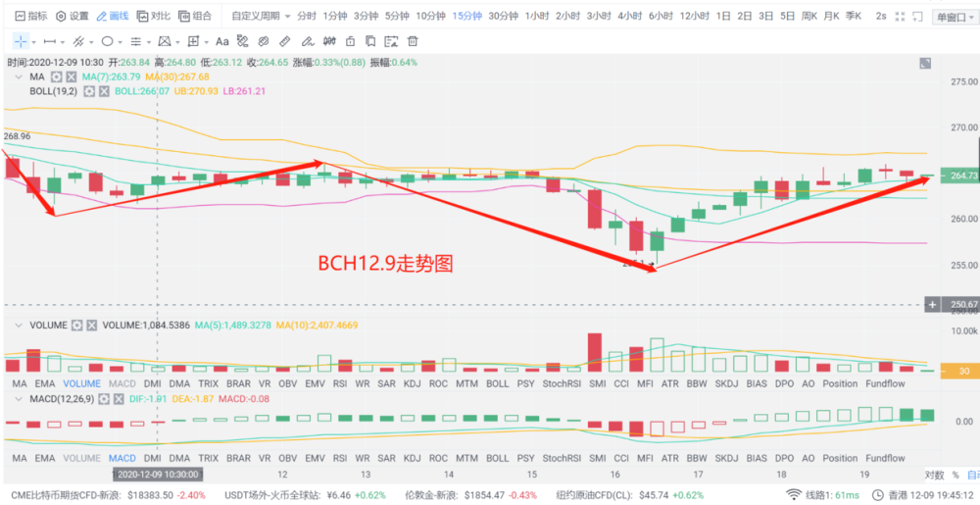Expand chart with the gray maximize icon

[926, 63]
